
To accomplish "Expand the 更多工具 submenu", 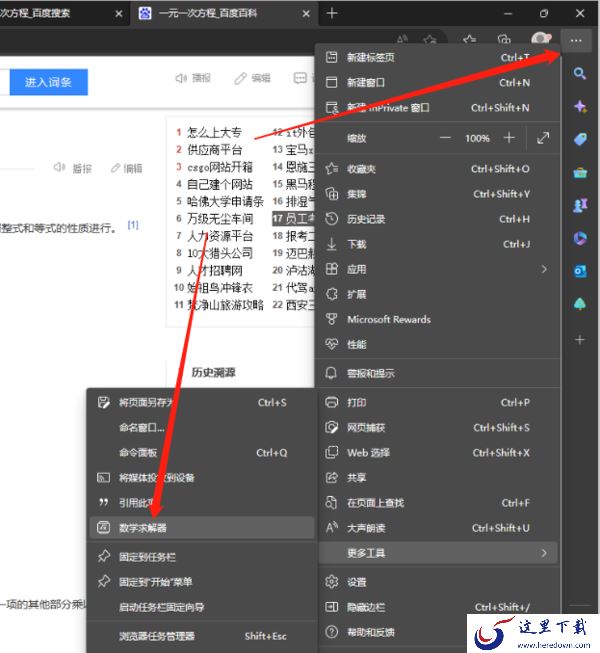I will coord(437,553).
